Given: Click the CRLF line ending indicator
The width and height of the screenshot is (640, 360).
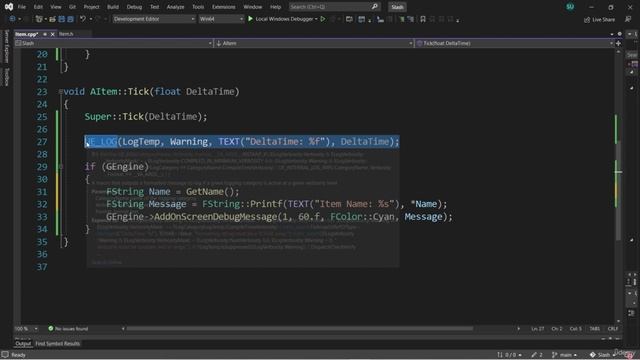Looking at the screenshot, I should click(613, 329).
